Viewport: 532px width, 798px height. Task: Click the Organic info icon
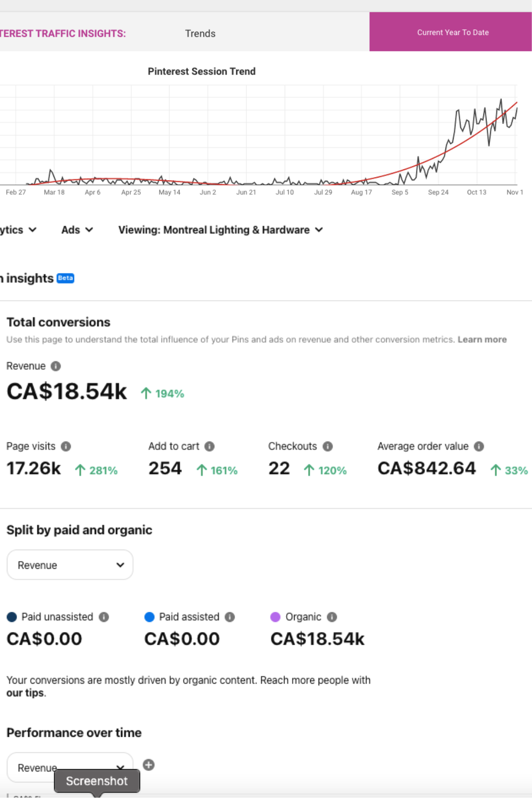coord(332,617)
